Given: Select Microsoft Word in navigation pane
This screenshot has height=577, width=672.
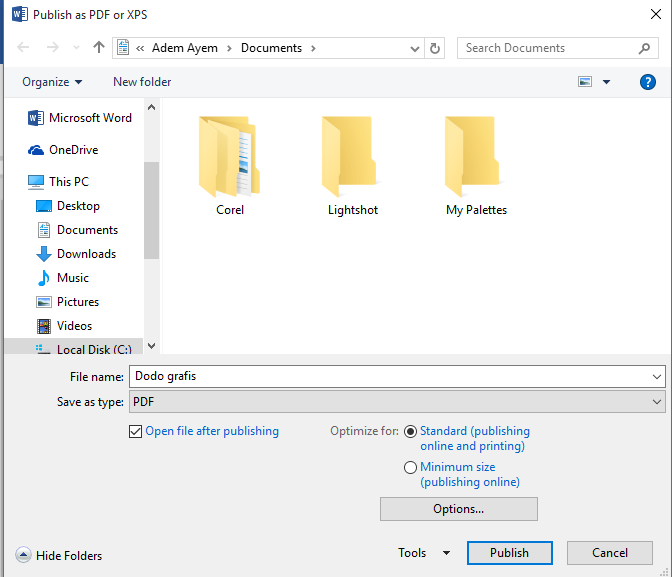Looking at the screenshot, I should (x=80, y=117).
